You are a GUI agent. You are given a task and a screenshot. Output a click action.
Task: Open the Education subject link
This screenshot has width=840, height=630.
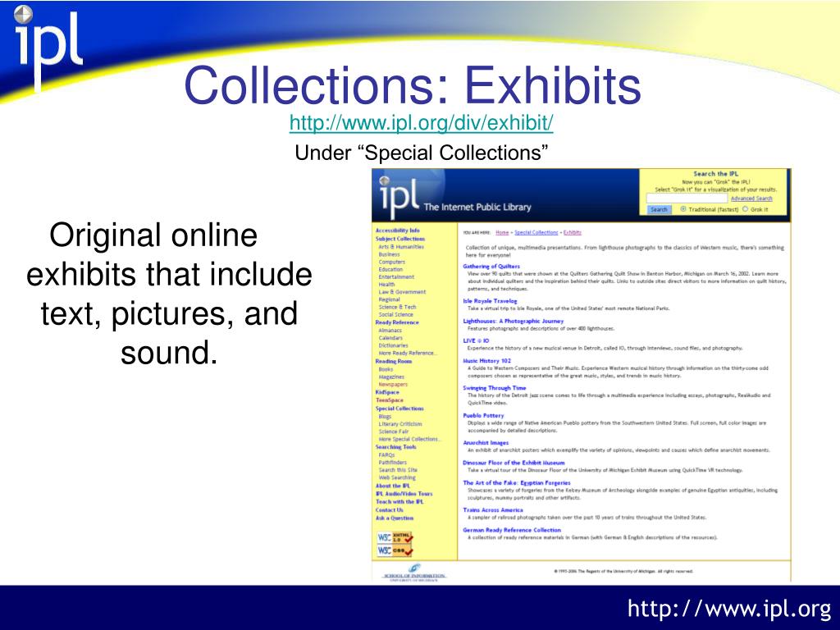tap(390, 269)
